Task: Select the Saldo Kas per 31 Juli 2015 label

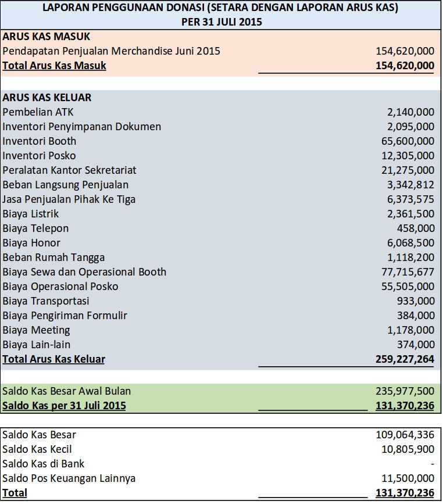Action: point(64,405)
